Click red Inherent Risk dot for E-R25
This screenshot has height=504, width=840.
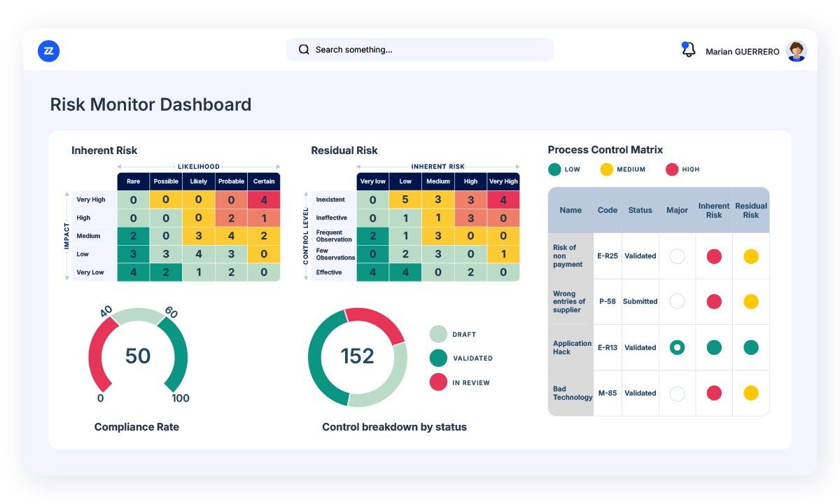click(x=714, y=256)
